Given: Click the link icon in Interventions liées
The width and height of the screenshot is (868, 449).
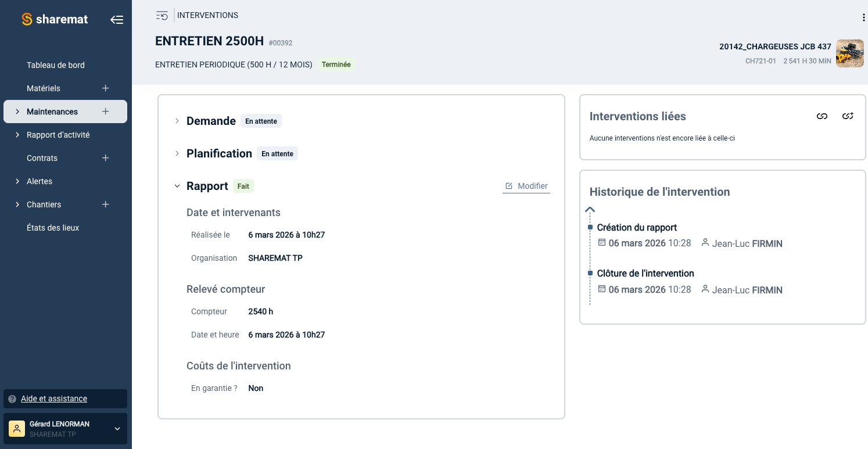Looking at the screenshot, I should point(822,116).
